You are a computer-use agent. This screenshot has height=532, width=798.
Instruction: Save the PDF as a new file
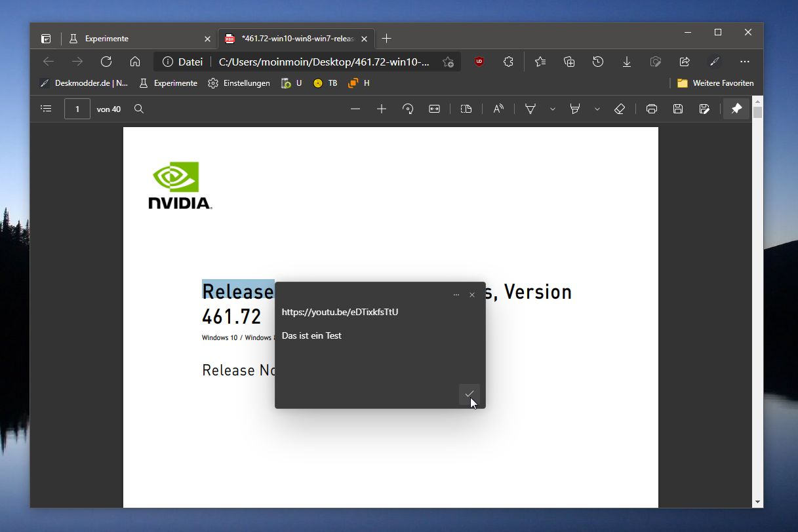[x=704, y=109]
